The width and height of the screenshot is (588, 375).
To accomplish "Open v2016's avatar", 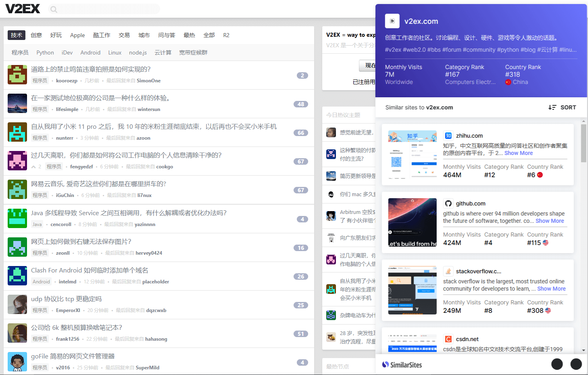I will [x=17, y=362].
